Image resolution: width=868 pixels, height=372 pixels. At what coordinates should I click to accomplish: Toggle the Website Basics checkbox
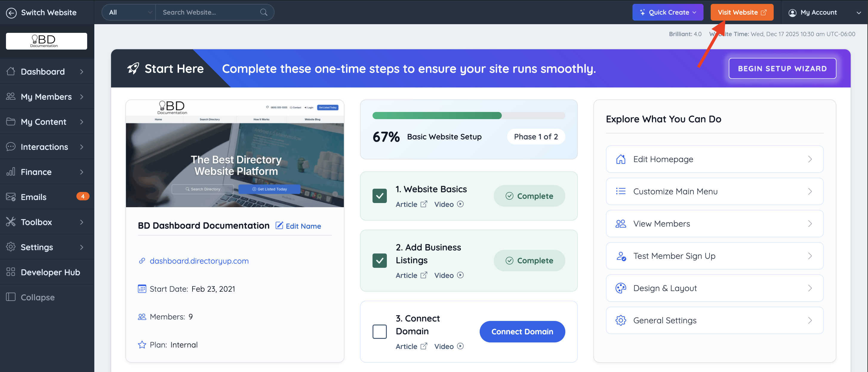pos(379,196)
